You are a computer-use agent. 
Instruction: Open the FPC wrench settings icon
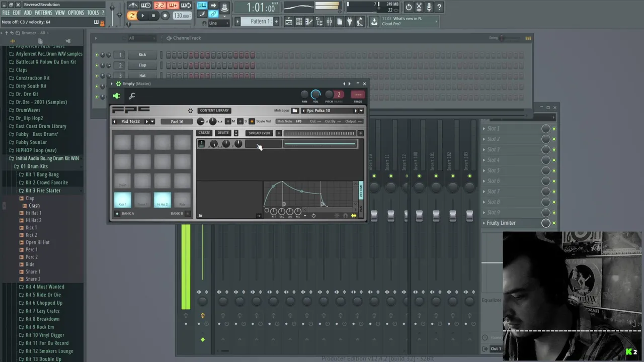(132, 96)
